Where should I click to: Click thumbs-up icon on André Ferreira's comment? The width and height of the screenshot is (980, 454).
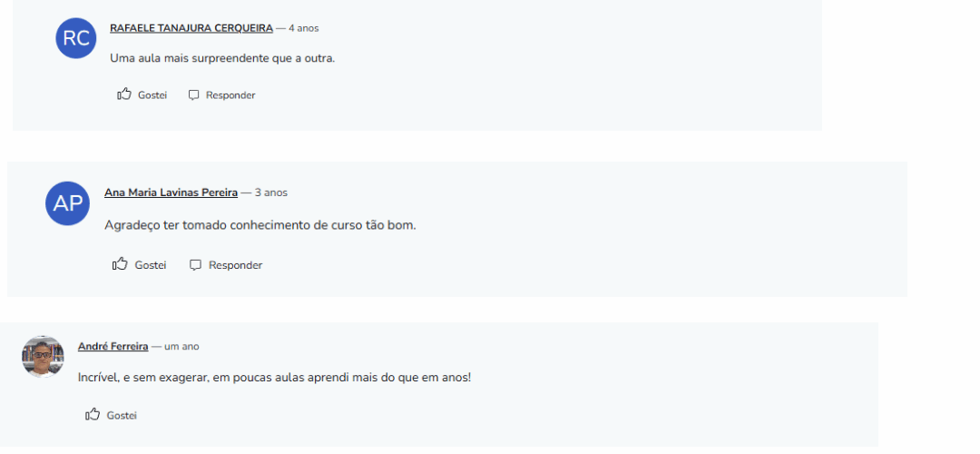[x=93, y=415]
